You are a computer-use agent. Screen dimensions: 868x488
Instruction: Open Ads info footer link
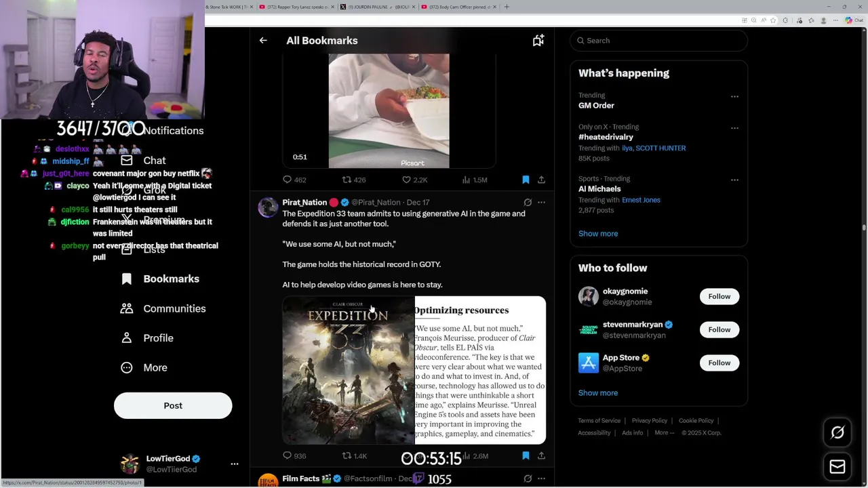(x=632, y=433)
